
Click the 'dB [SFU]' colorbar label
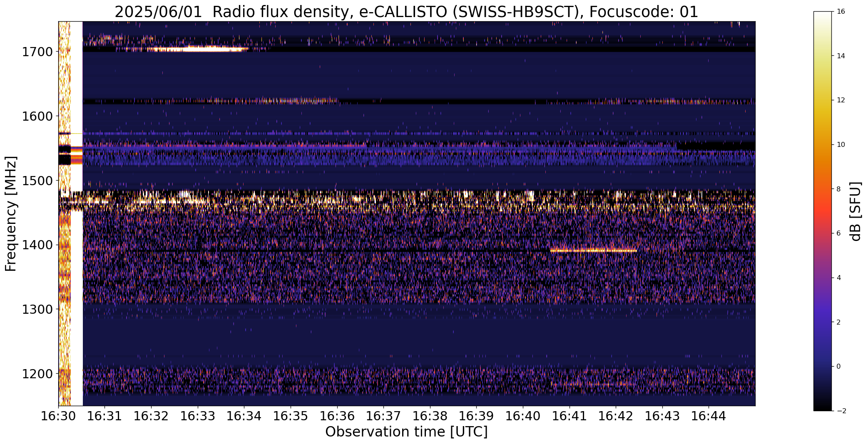tap(856, 211)
